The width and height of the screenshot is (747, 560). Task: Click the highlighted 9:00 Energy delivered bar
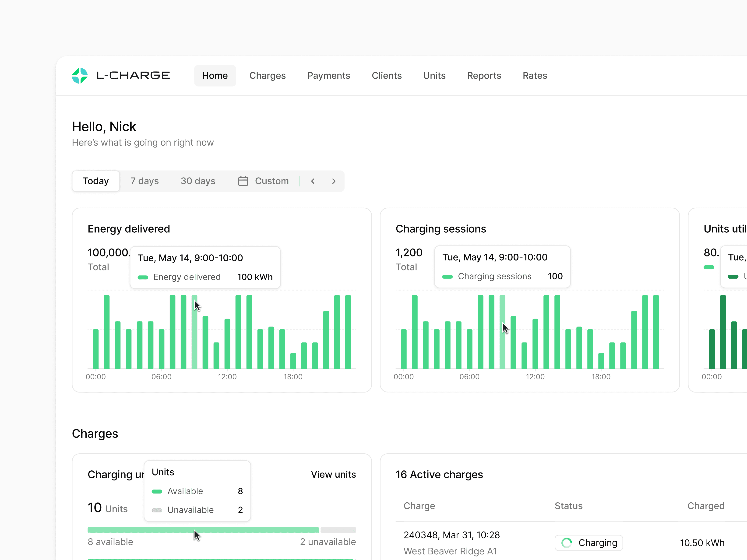(194, 338)
